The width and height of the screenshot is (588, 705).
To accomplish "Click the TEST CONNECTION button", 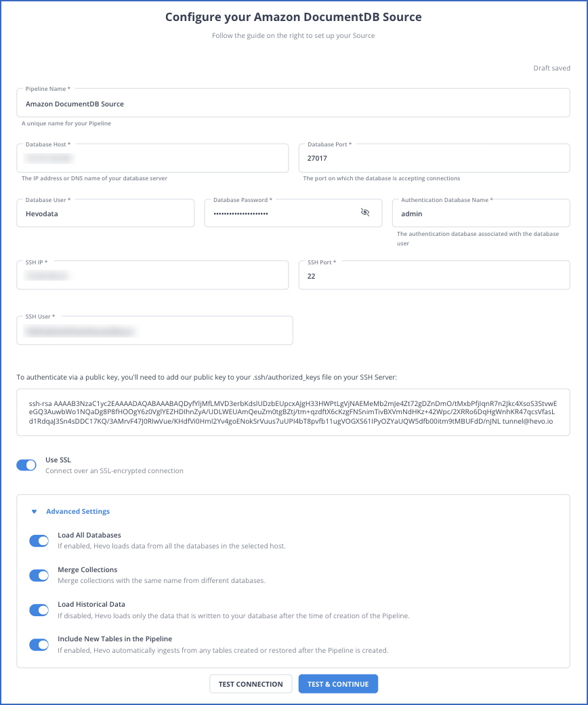I will coord(251,684).
